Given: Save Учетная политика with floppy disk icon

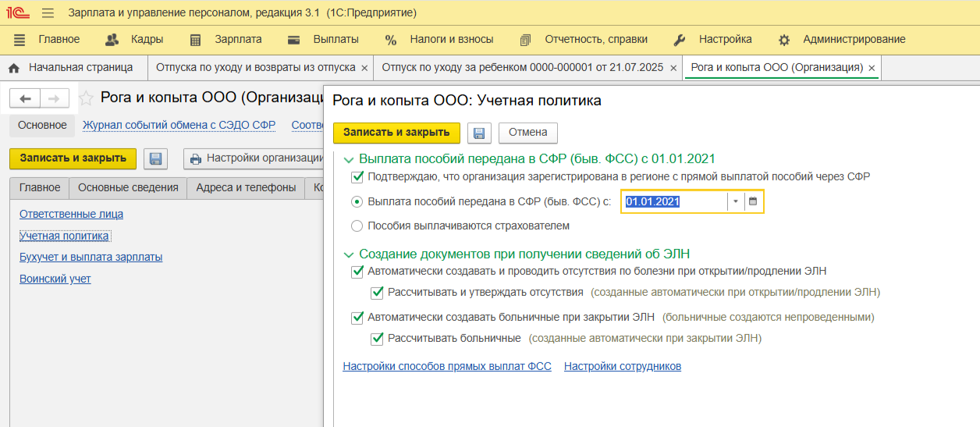Looking at the screenshot, I should pos(479,133).
